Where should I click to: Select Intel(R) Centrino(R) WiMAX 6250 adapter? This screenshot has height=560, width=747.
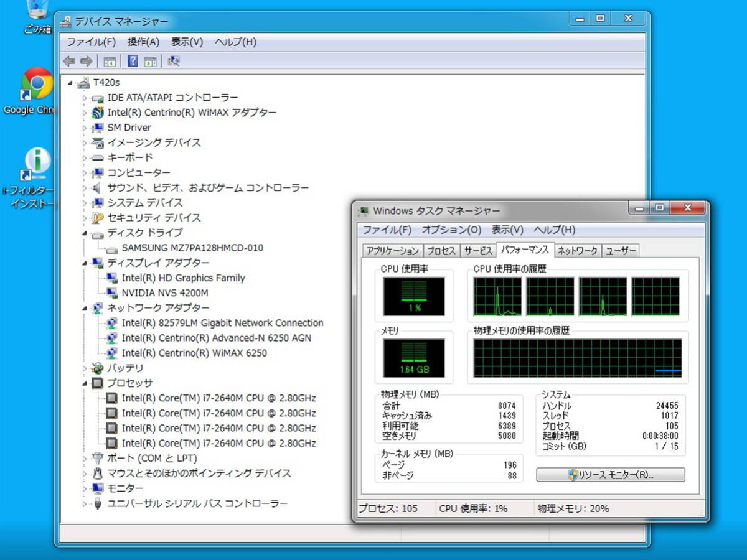[x=194, y=353]
